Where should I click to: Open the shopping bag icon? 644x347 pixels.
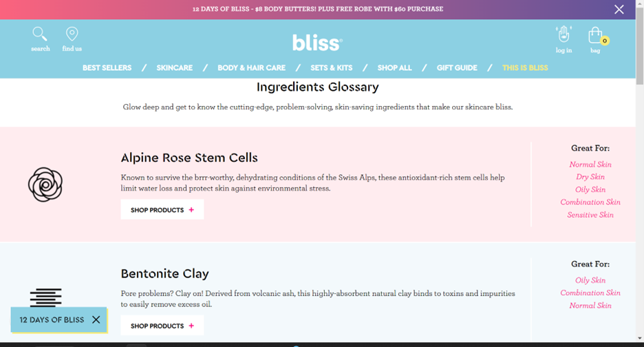point(595,35)
